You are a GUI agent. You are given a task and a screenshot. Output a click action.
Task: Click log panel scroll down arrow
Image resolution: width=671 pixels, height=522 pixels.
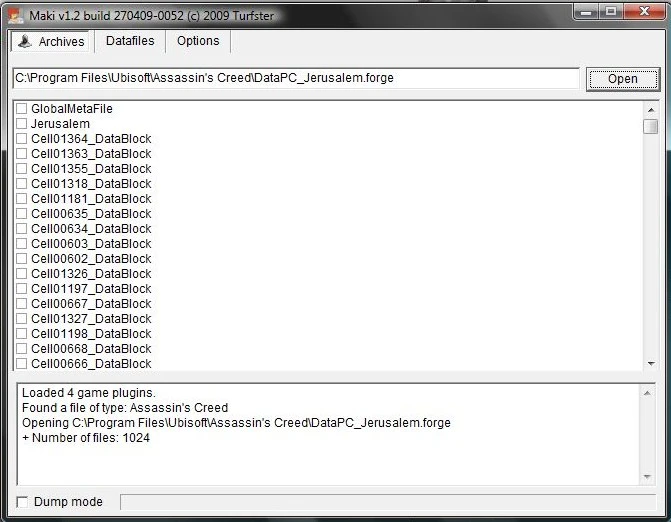[x=647, y=476]
